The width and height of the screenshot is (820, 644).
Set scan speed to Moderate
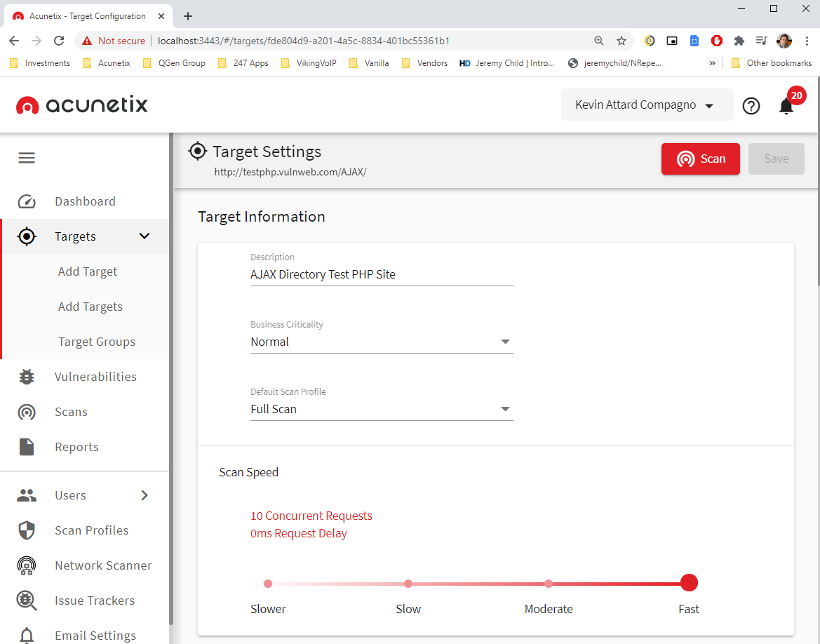click(x=549, y=583)
